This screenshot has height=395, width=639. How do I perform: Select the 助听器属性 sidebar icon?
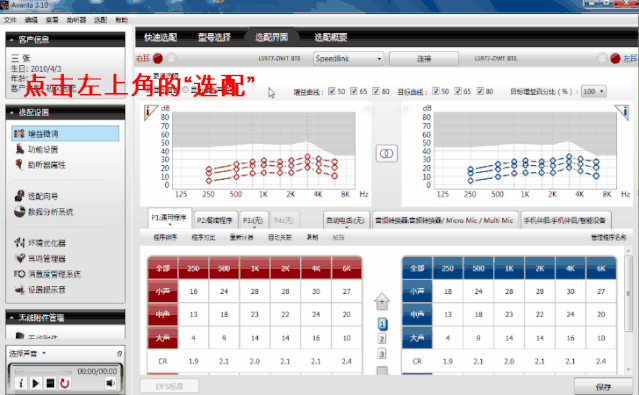click(19, 164)
